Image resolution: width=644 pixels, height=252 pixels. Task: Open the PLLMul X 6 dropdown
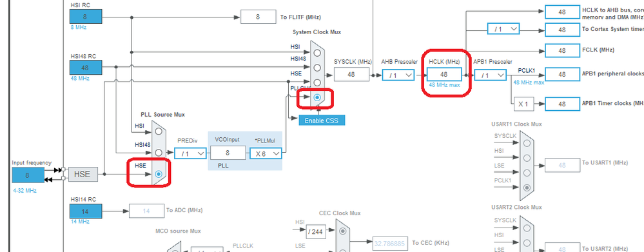(266, 153)
